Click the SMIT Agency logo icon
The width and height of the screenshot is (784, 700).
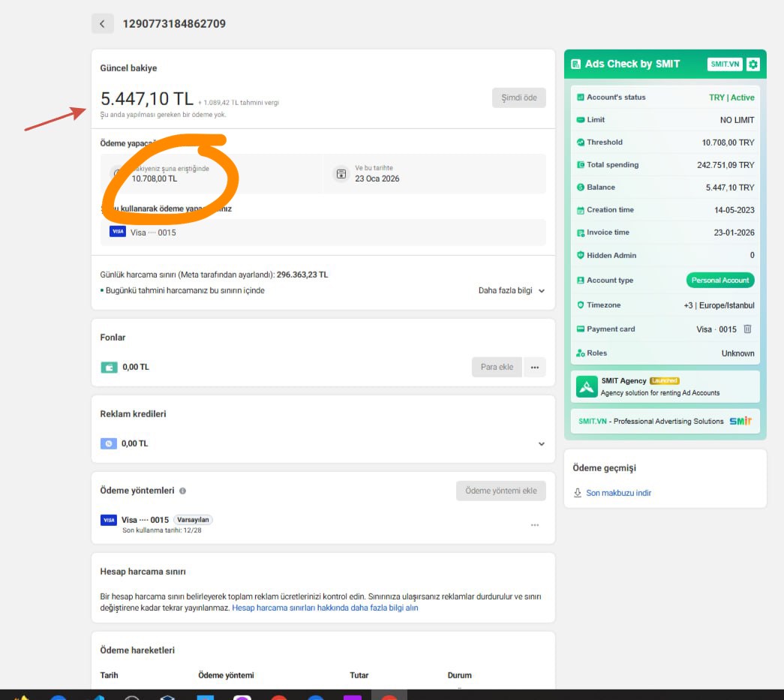point(587,386)
